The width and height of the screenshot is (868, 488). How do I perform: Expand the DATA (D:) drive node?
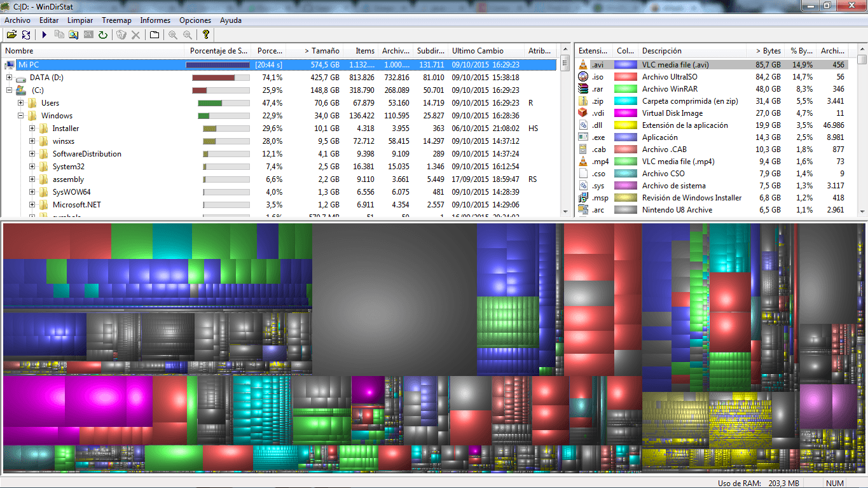[10, 78]
